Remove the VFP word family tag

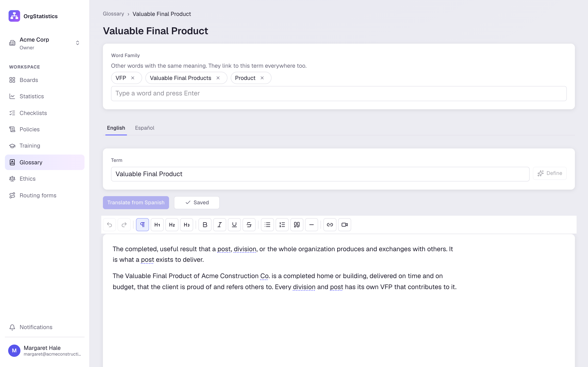pos(133,78)
